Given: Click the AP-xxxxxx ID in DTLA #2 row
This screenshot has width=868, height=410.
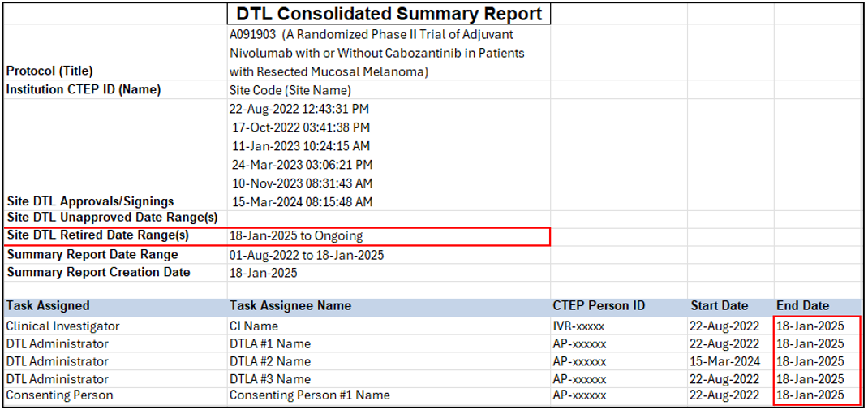Looking at the screenshot, I should click(x=579, y=361).
